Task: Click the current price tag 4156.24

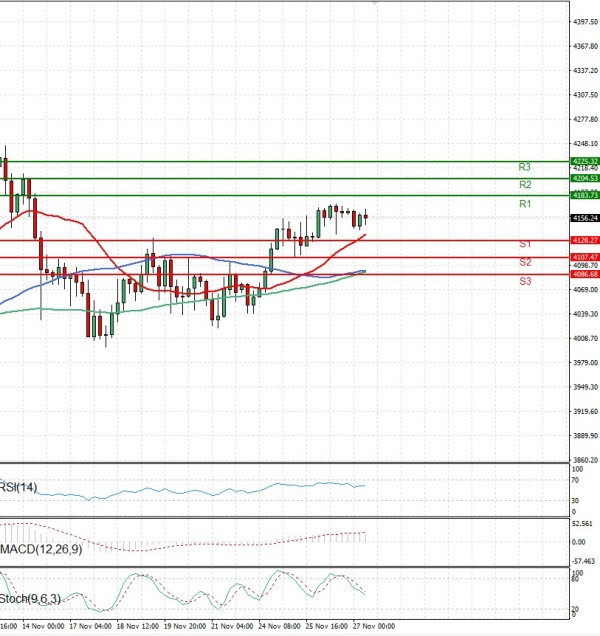Action: point(584,218)
